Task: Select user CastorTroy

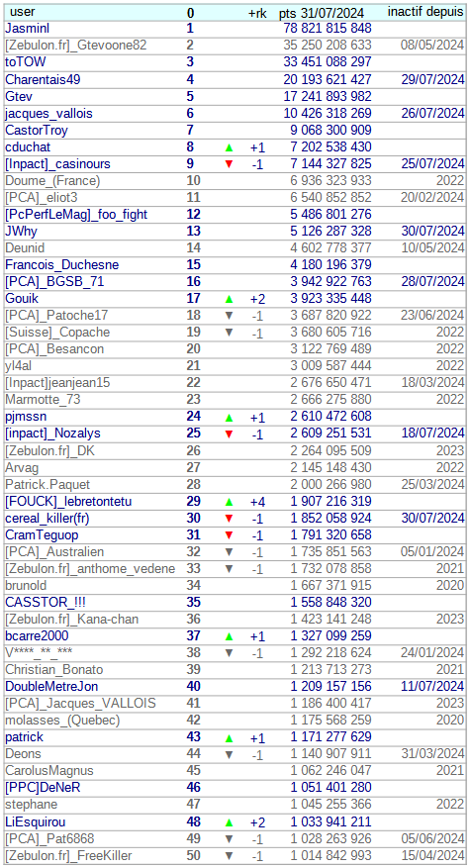Action: (x=37, y=130)
